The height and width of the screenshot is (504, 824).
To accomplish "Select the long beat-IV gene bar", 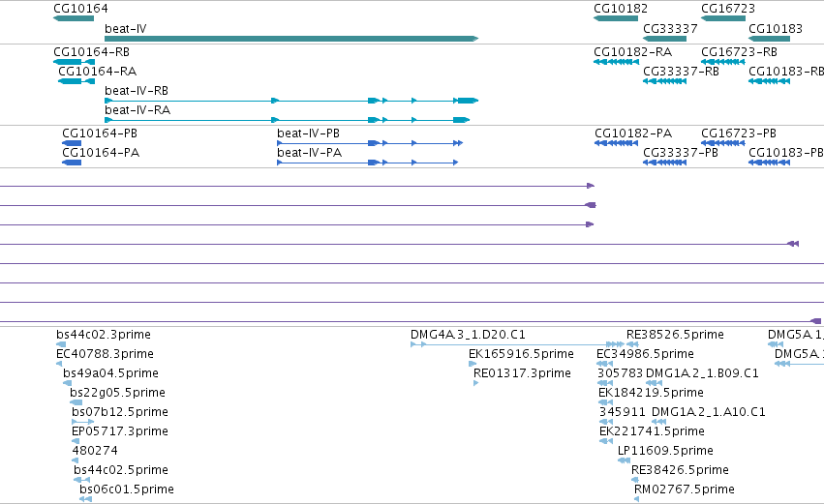I will pyautogui.click(x=291, y=39).
